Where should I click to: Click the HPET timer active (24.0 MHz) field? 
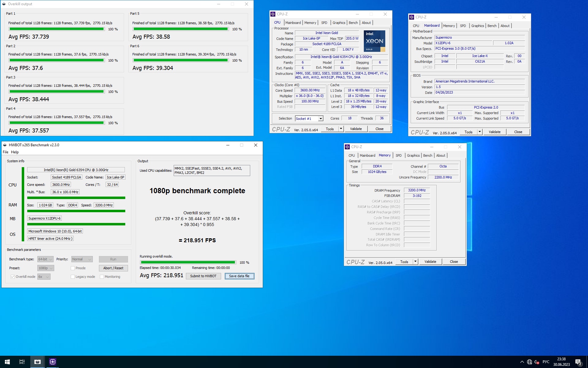click(51, 239)
